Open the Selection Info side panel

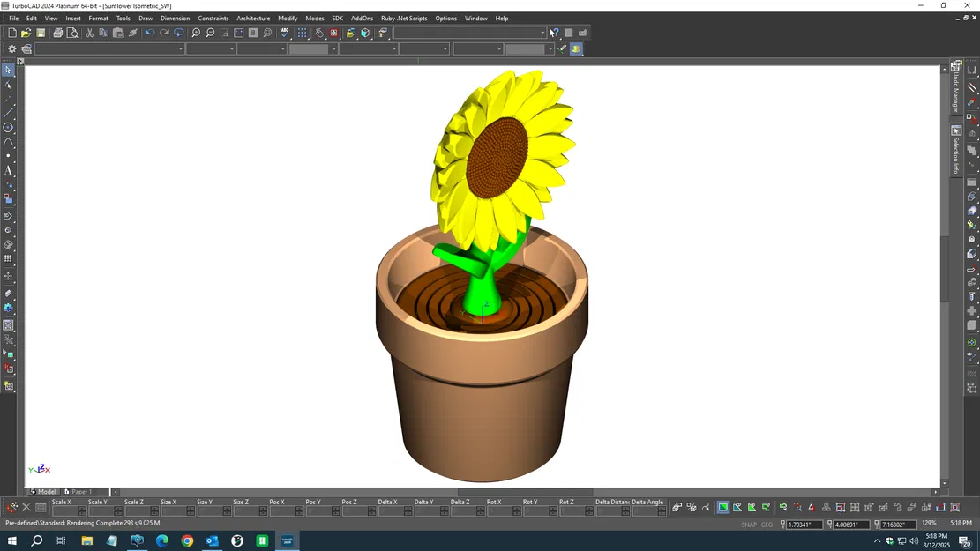pyautogui.click(x=956, y=150)
